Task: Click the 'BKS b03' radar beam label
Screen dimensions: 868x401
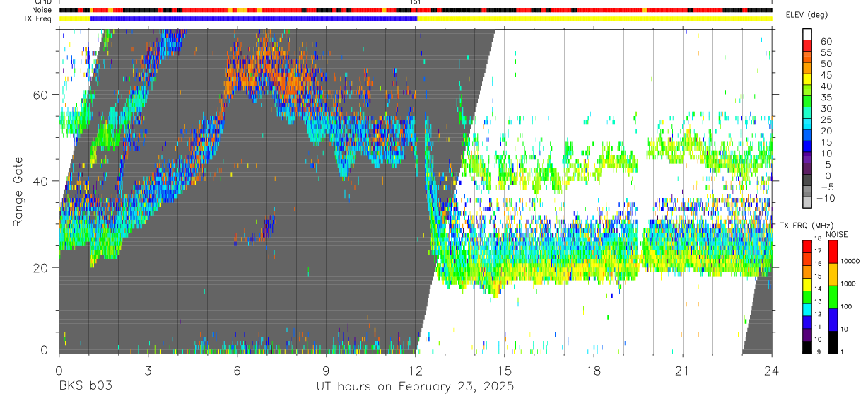Action: (x=85, y=386)
